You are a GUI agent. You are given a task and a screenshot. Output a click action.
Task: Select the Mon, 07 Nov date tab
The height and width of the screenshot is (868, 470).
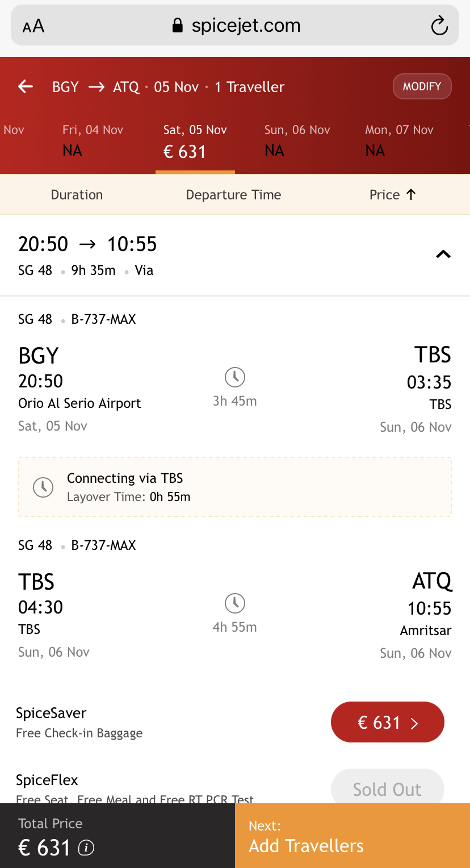(399, 140)
